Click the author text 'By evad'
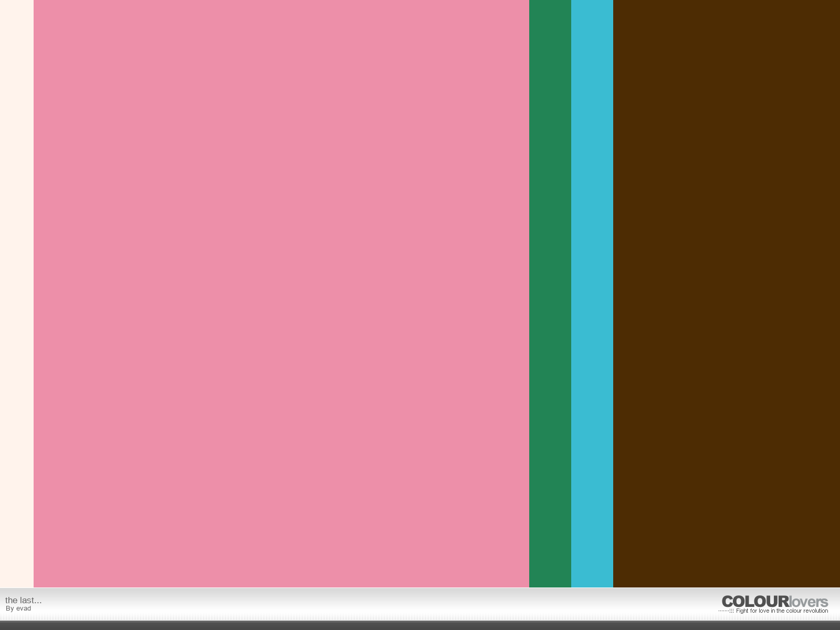Screen dimensions: 840x630 coord(18,608)
